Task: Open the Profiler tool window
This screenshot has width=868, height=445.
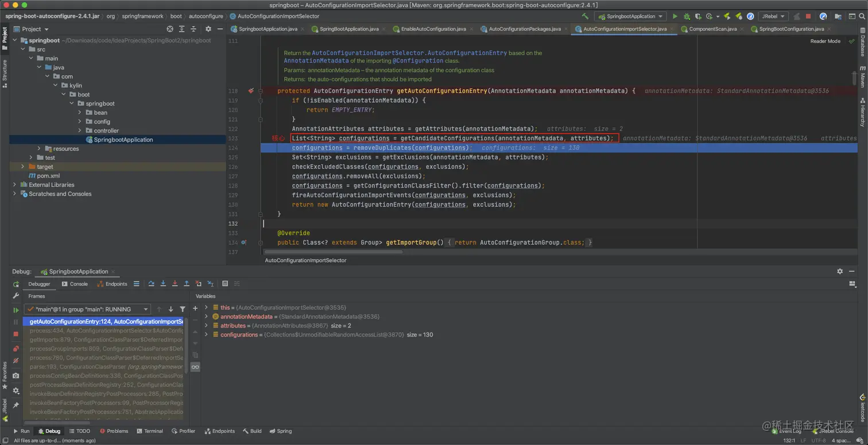Action: tap(183, 431)
